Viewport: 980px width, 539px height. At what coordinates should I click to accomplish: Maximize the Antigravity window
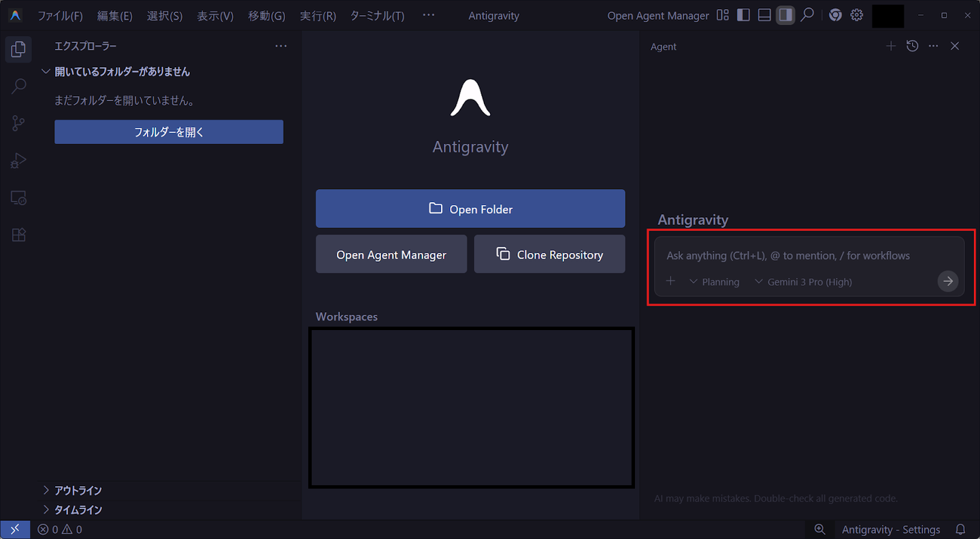944,15
